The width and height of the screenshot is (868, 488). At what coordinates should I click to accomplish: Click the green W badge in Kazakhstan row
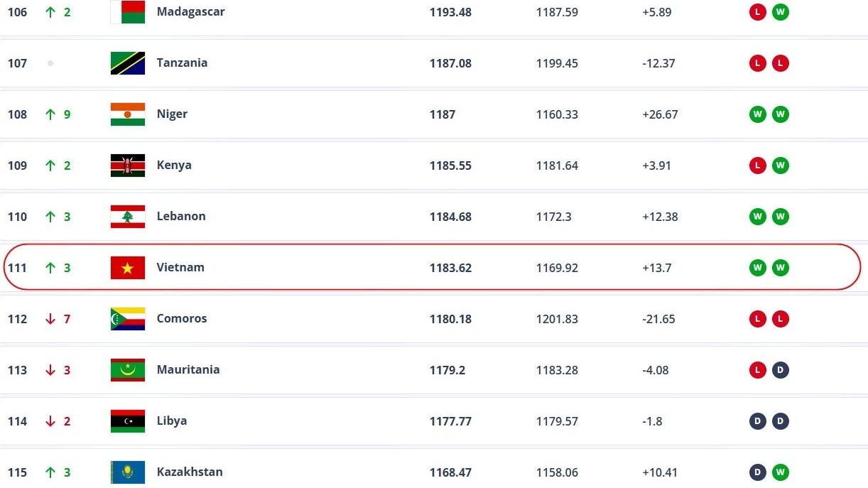pyautogui.click(x=781, y=472)
